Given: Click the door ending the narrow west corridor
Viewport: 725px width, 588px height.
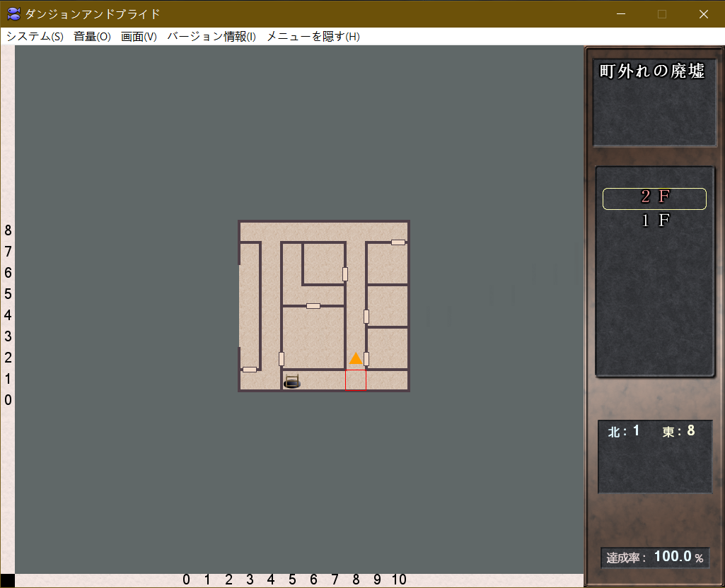Looking at the screenshot, I should point(250,369).
